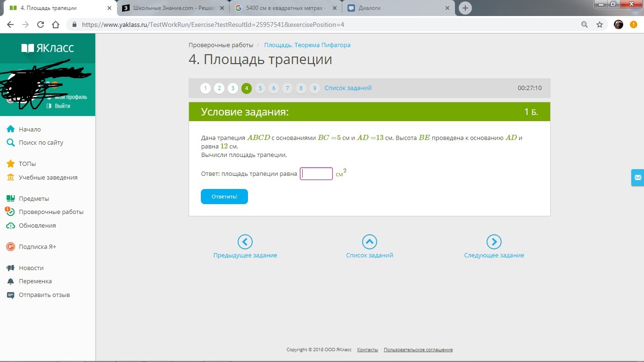Open the Chrome user profile avatar
The width and height of the screenshot is (644, 362).
[x=619, y=25]
